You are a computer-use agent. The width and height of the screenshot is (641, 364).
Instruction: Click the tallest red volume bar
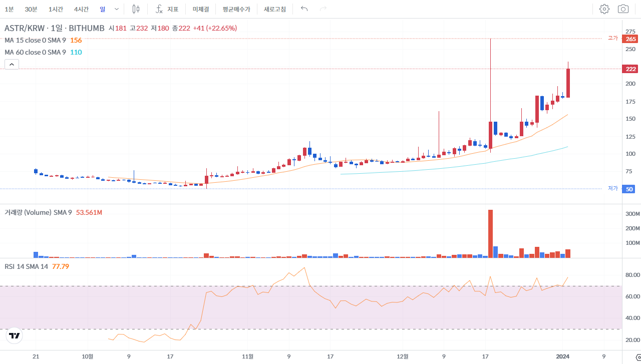click(x=490, y=233)
